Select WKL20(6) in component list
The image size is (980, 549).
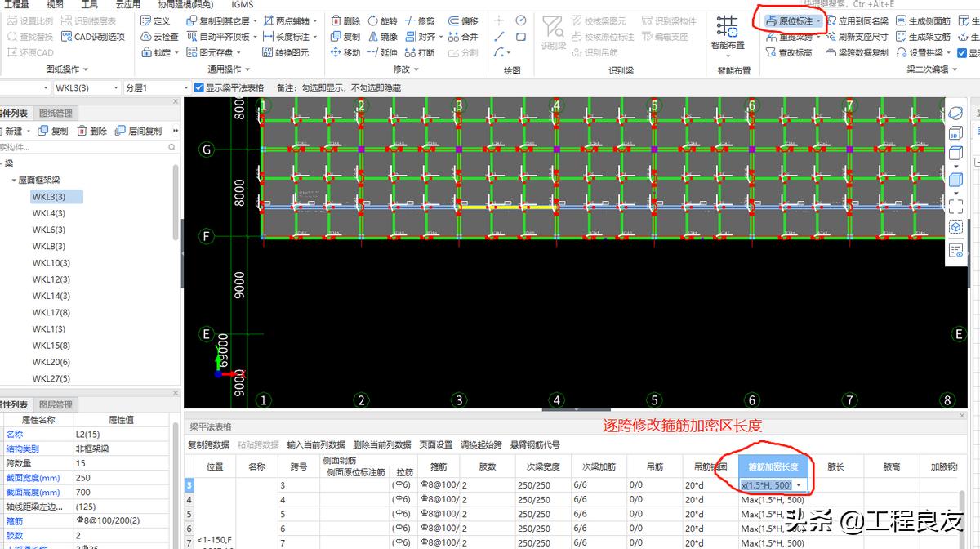coord(51,362)
